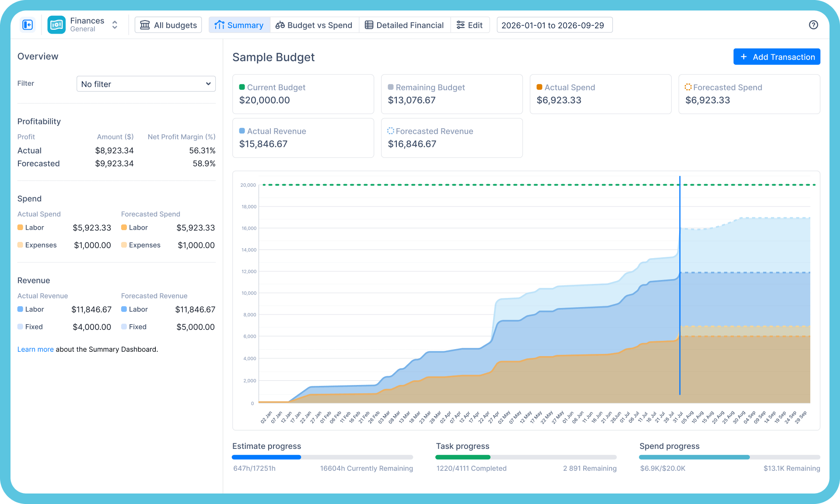This screenshot has width=840, height=504.
Task: Select the Actual profit amount $8,923.34
Action: (114, 150)
